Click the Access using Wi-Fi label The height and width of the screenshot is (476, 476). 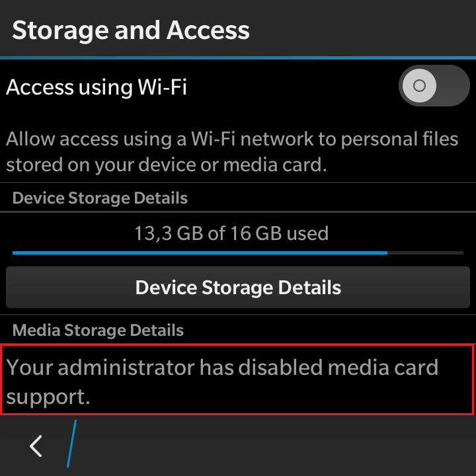pos(97,87)
